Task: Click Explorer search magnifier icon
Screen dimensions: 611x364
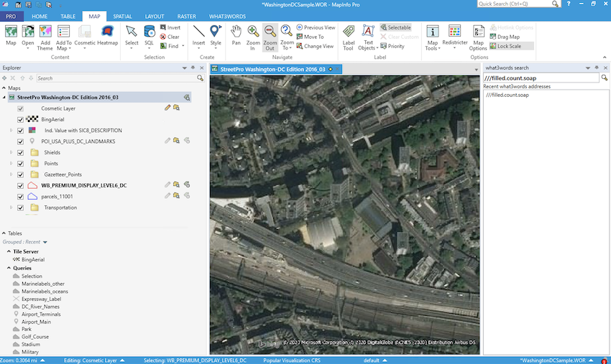Action: tap(200, 78)
